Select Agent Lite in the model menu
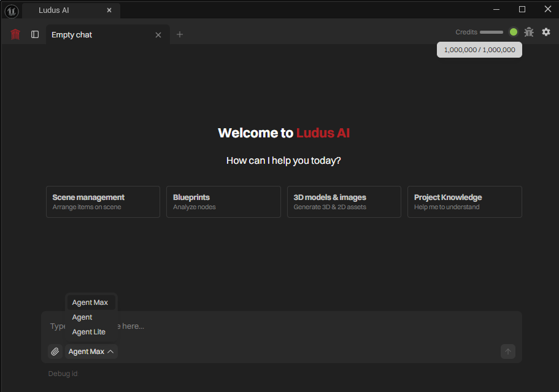This screenshot has height=392, width=559. (91, 332)
